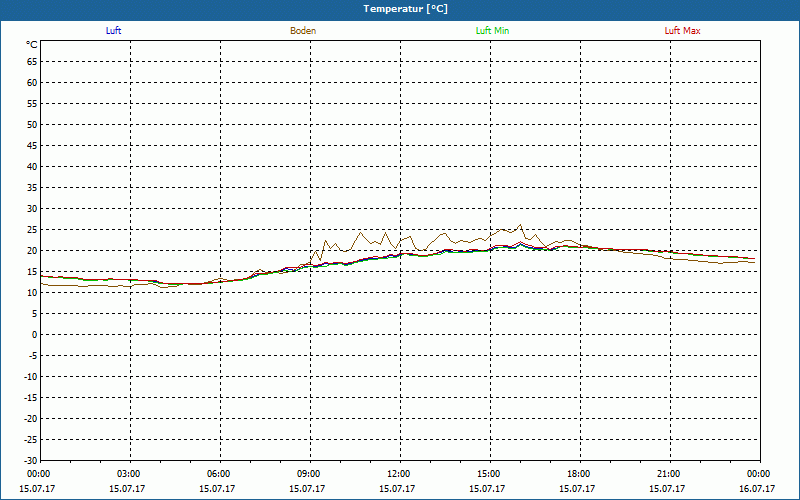
Task: Click the -5 value on the temperature axis
Action: coord(31,356)
